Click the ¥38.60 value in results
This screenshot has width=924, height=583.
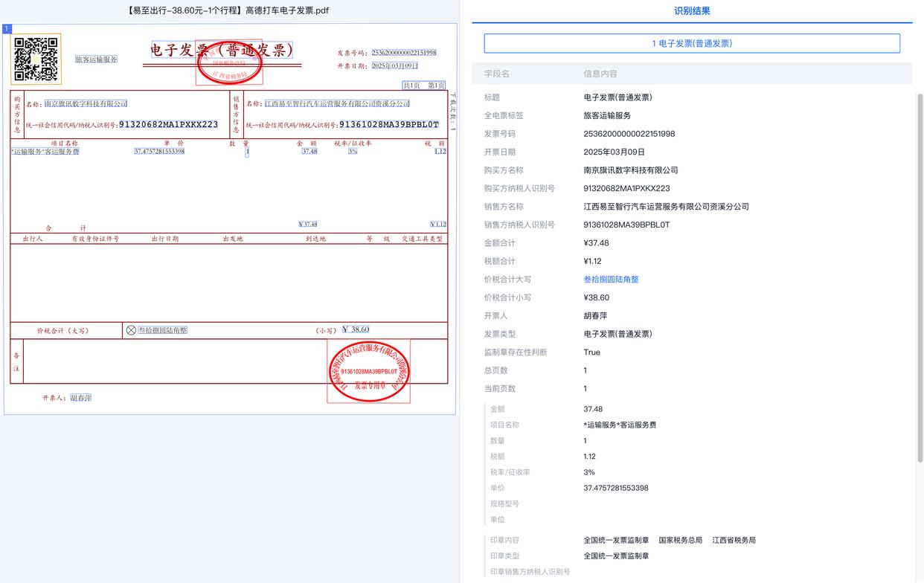click(596, 297)
